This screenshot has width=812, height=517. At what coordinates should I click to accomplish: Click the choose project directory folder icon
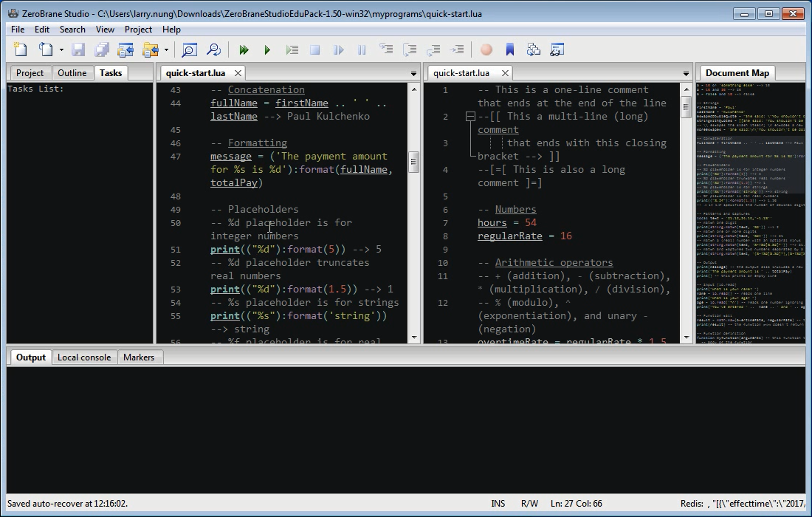(151, 49)
